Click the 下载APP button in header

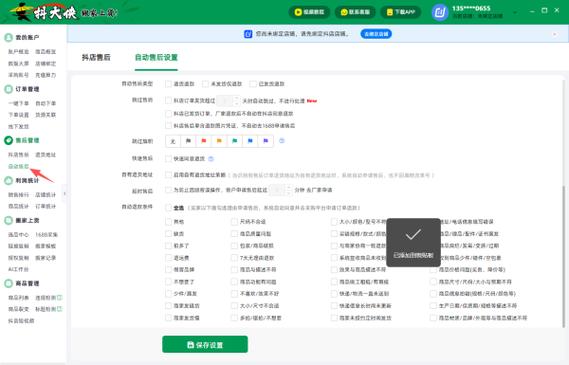click(x=401, y=12)
